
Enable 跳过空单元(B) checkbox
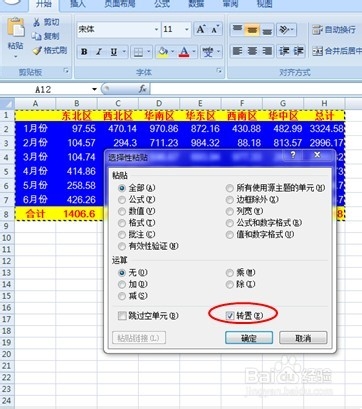[x=122, y=316]
